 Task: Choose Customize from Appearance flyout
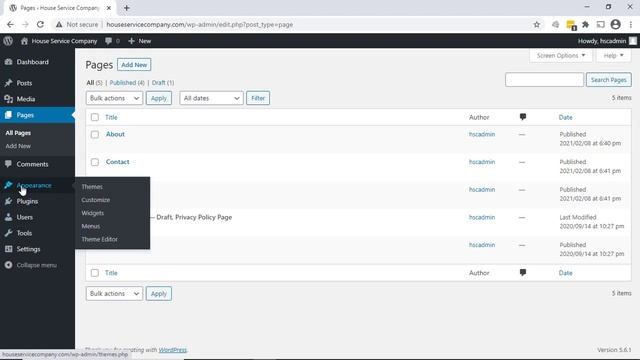pyautogui.click(x=96, y=200)
